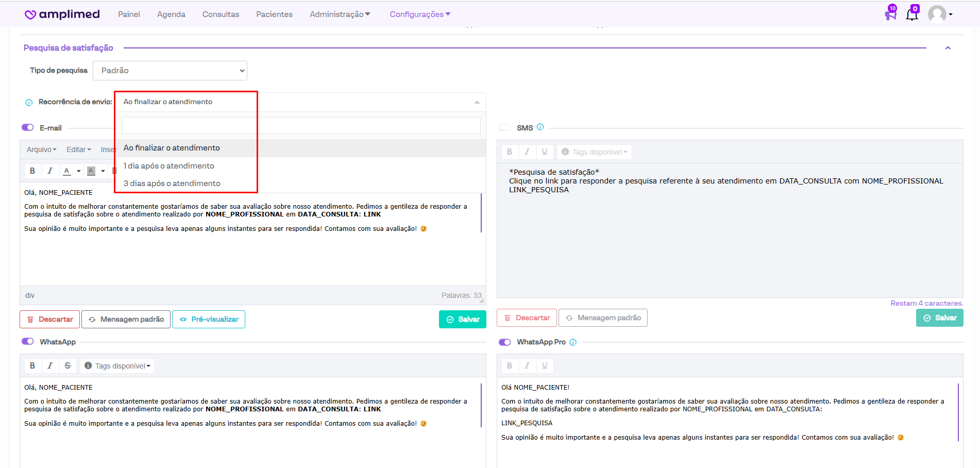The image size is (980, 468).
Task: Apply strikethrough in the WhatsApp editor
Action: (x=67, y=366)
